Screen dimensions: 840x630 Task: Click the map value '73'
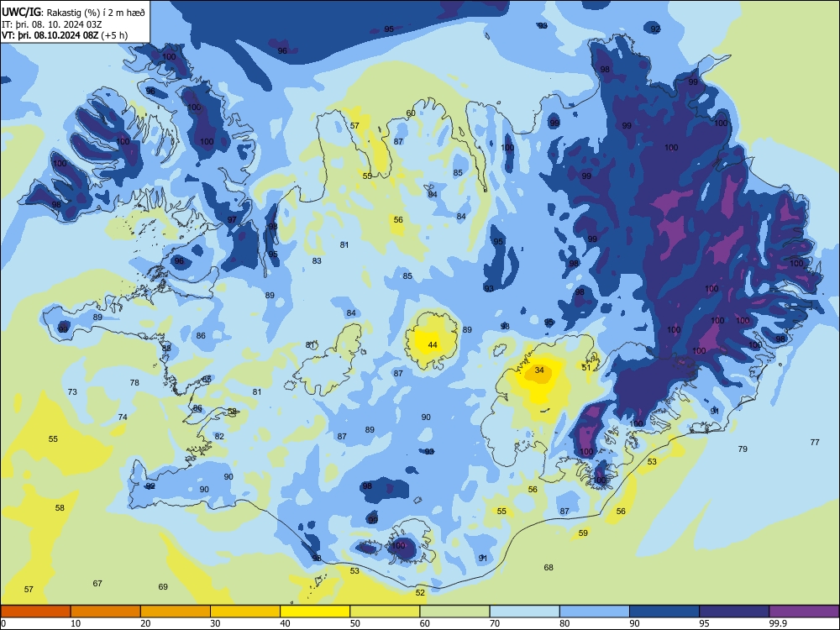(72, 391)
